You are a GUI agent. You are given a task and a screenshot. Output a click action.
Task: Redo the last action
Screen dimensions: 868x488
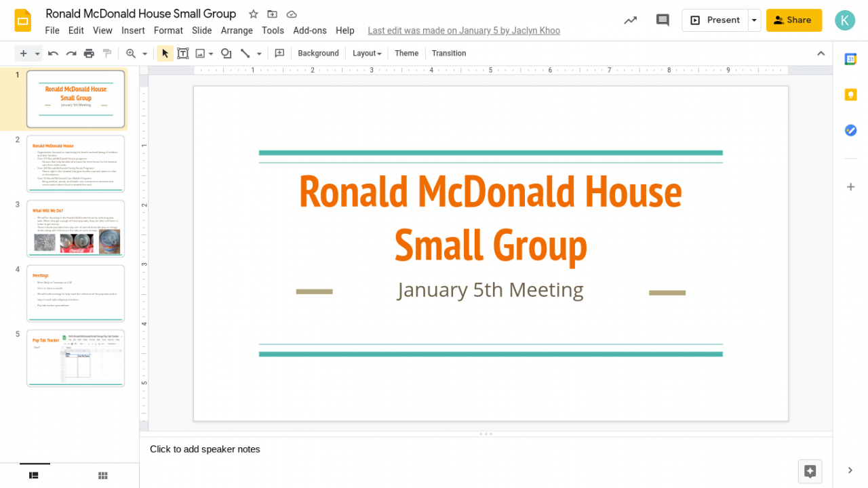tap(71, 54)
